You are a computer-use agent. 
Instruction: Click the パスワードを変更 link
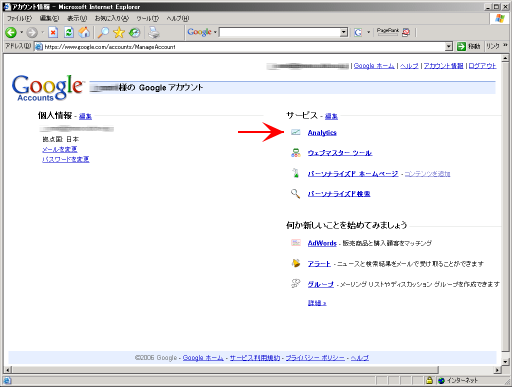(66, 159)
